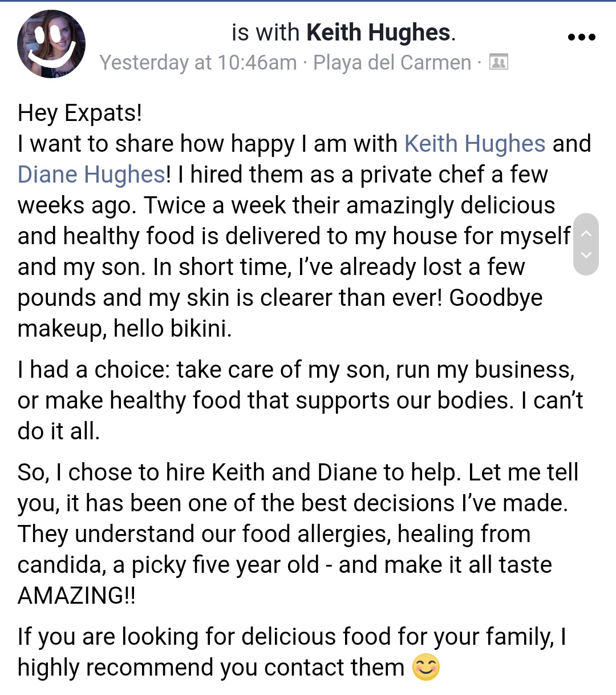616x695 pixels.
Task: Open the poster's profile picture
Action: point(51,44)
